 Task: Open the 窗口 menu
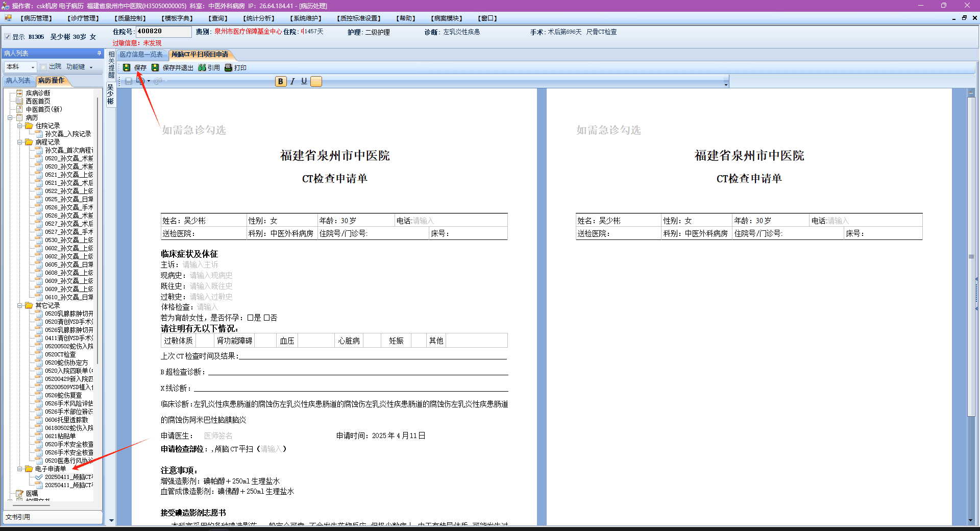coord(487,18)
